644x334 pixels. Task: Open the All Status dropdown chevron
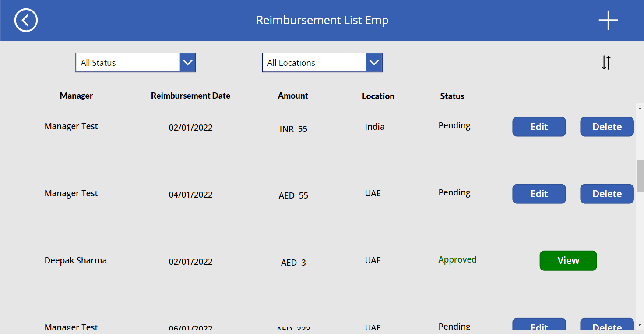[187, 62]
